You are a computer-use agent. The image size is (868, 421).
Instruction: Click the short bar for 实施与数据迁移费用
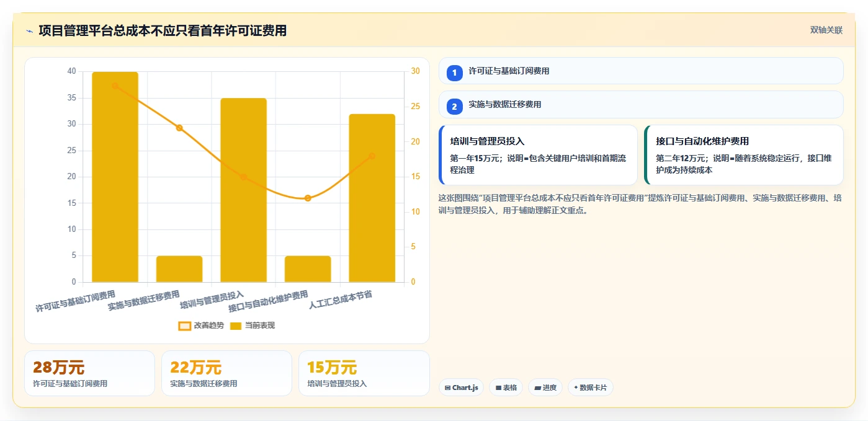tap(179, 269)
